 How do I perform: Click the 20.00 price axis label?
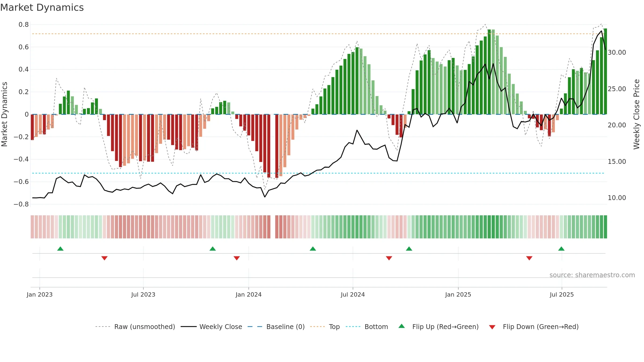point(617,125)
